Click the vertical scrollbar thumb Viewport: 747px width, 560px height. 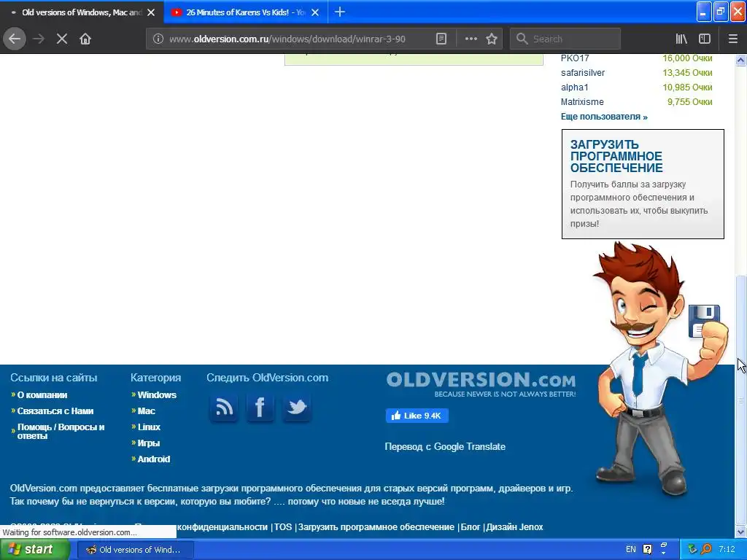tap(741, 400)
